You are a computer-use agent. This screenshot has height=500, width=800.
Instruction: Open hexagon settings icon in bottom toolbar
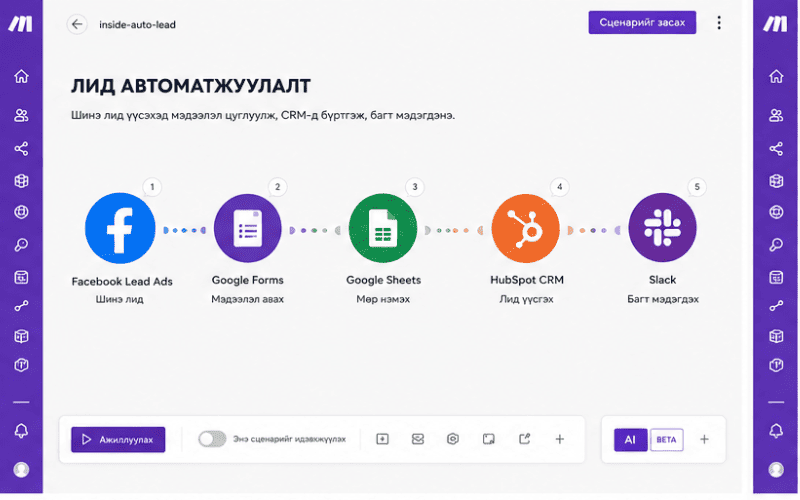click(x=453, y=439)
